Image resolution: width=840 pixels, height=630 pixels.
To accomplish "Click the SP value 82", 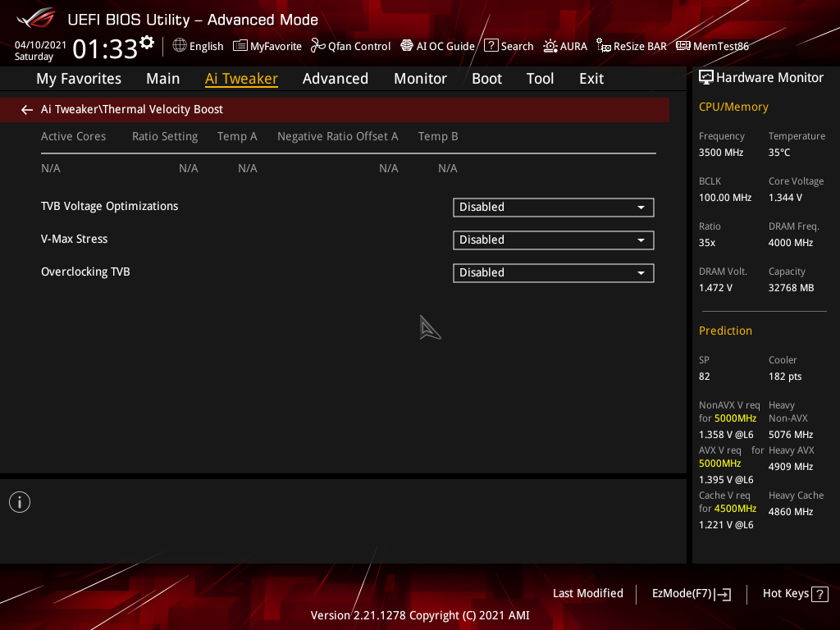I will (704, 377).
